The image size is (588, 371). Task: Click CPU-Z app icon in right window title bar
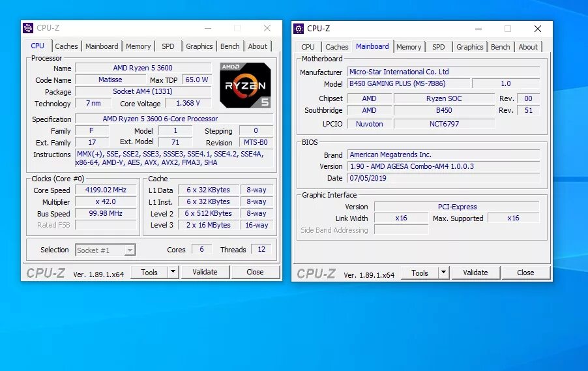299,29
